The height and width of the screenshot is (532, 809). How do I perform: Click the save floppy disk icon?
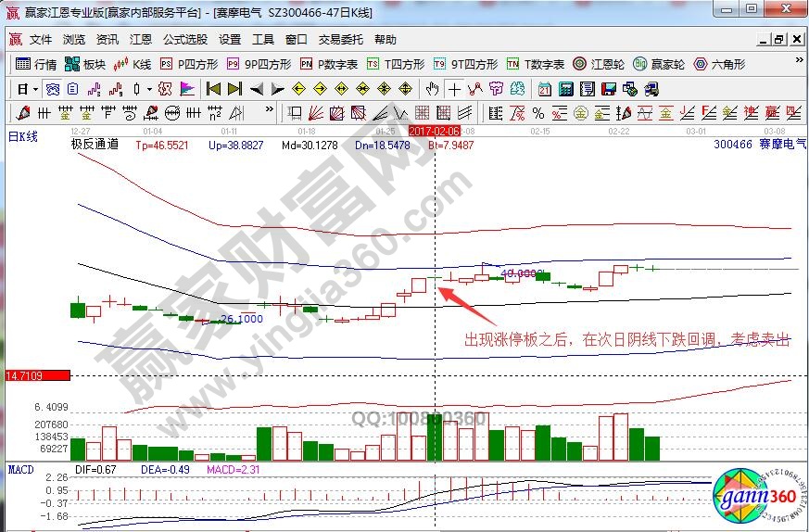point(609,89)
